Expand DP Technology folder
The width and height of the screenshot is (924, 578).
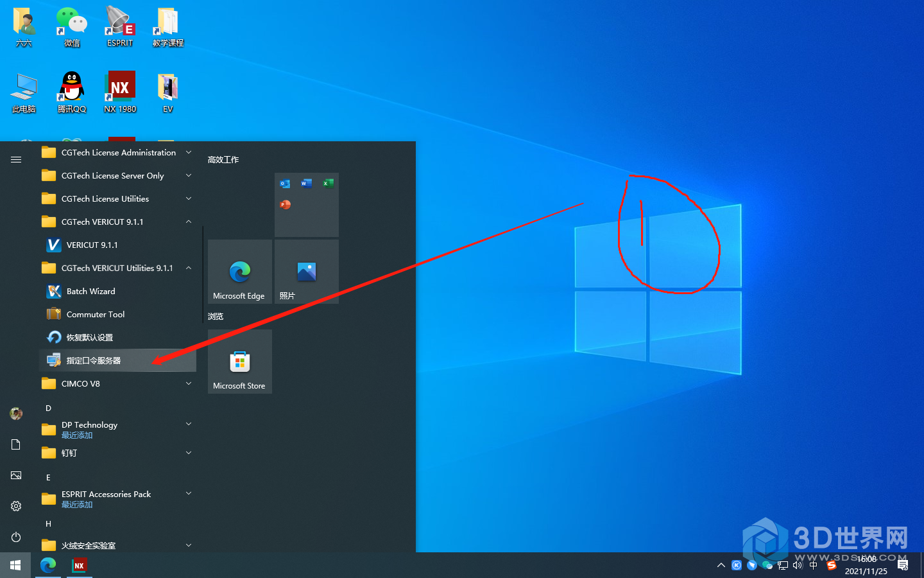117,430
